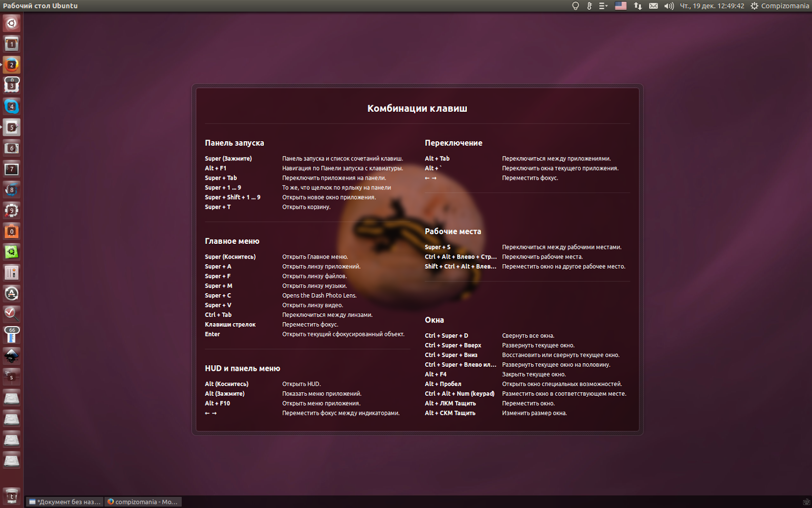Click the 'HUD и панель меню' heading
Image resolution: width=812 pixels, height=508 pixels.
click(x=243, y=368)
